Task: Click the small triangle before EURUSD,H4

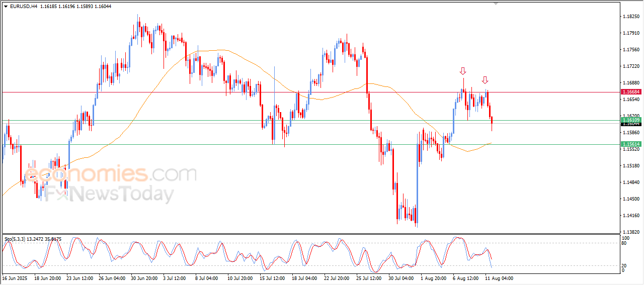Action: pos(6,7)
